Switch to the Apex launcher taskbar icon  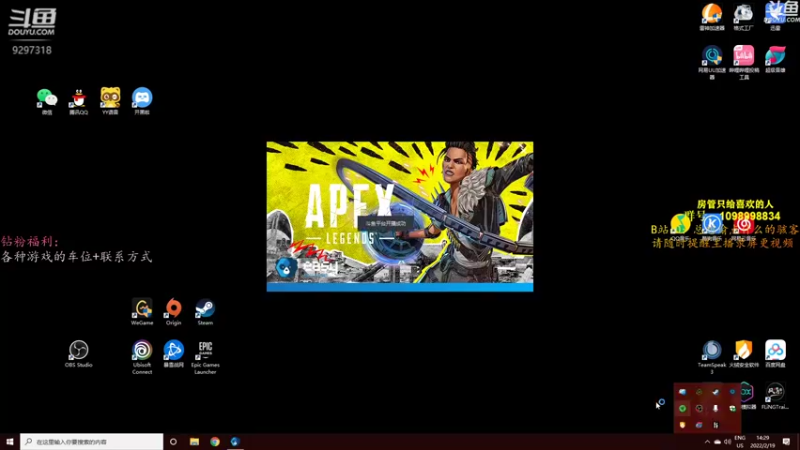[x=235, y=442]
